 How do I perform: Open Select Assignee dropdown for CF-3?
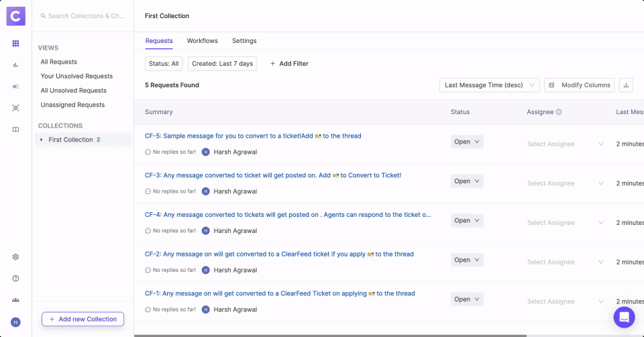click(x=566, y=183)
